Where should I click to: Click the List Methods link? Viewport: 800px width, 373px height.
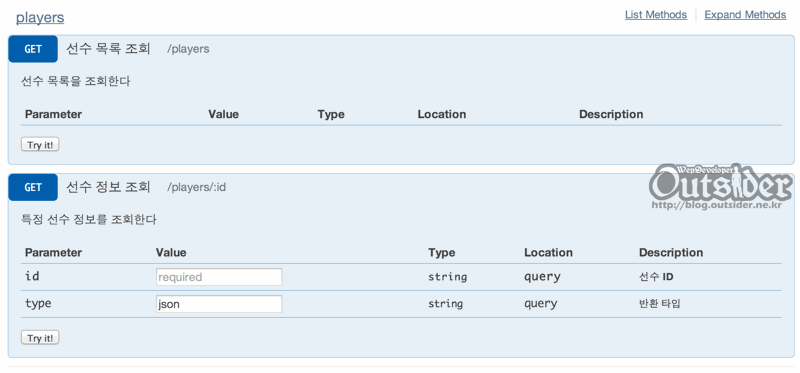[656, 15]
